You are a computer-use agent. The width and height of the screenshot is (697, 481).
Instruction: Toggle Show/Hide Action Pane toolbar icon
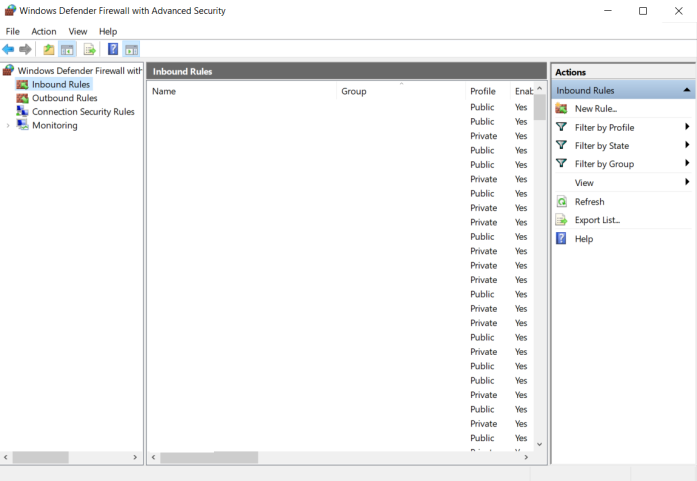tap(131, 49)
